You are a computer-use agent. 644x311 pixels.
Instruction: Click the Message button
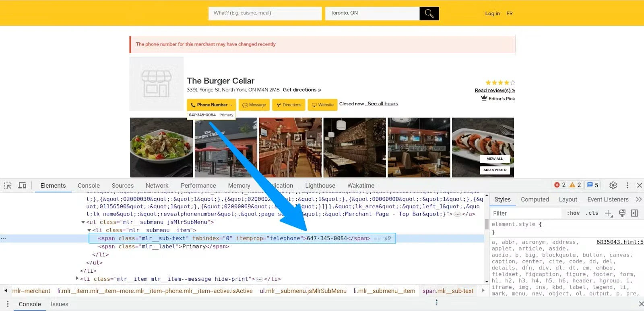point(254,105)
